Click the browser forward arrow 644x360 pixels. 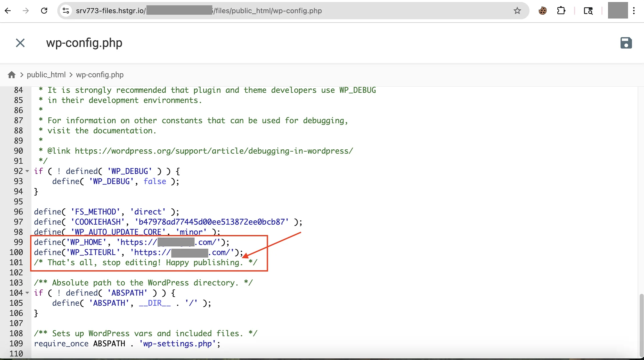pyautogui.click(x=26, y=11)
